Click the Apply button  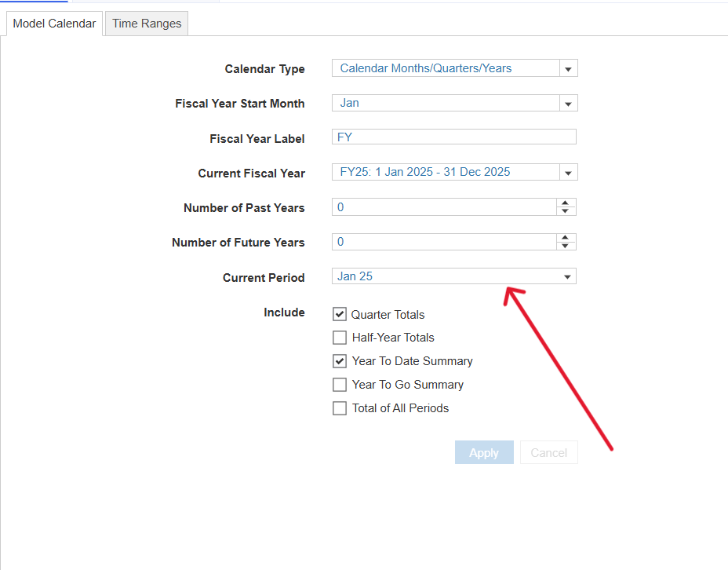click(x=484, y=452)
